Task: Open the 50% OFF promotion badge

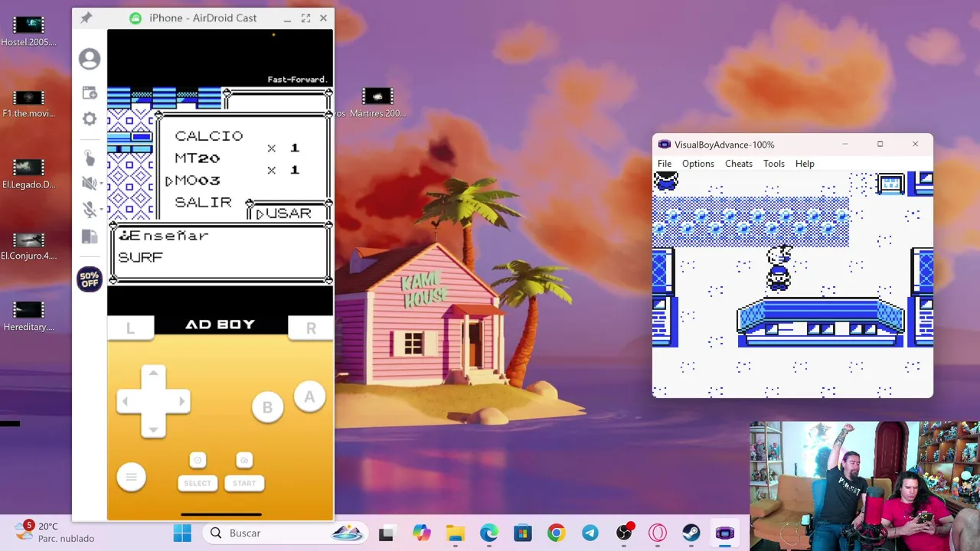Action: 90,279
